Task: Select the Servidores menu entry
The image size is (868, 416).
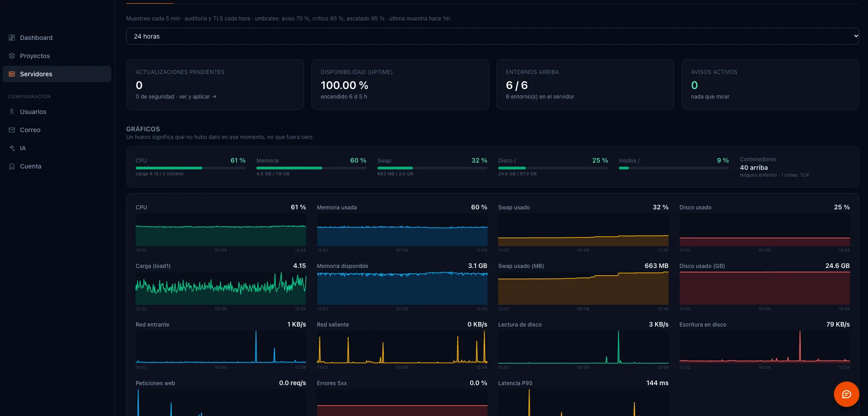Action: [57, 74]
